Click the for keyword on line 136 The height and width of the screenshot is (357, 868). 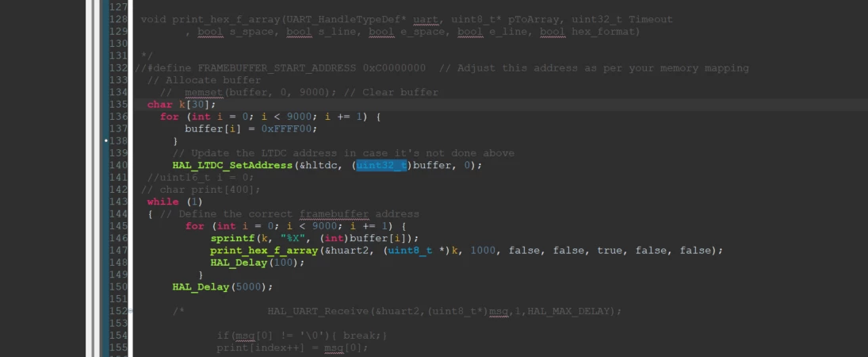click(170, 117)
